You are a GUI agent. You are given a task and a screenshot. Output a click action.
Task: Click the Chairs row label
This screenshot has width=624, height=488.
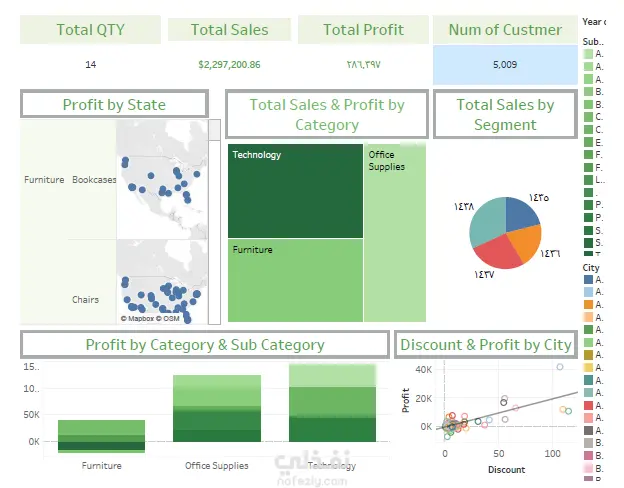85,299
